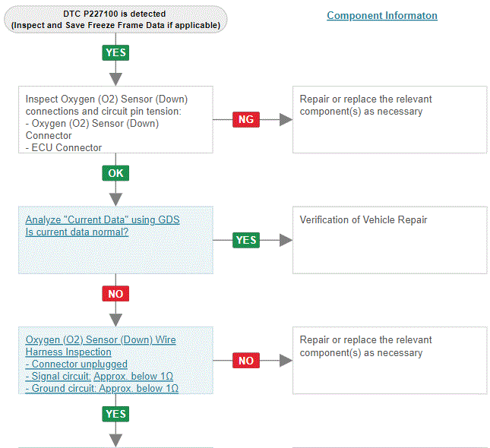This screenshot has width=490, height=448.
Task: Click the 'Connector unplugged' link
Action: [68, 364]
